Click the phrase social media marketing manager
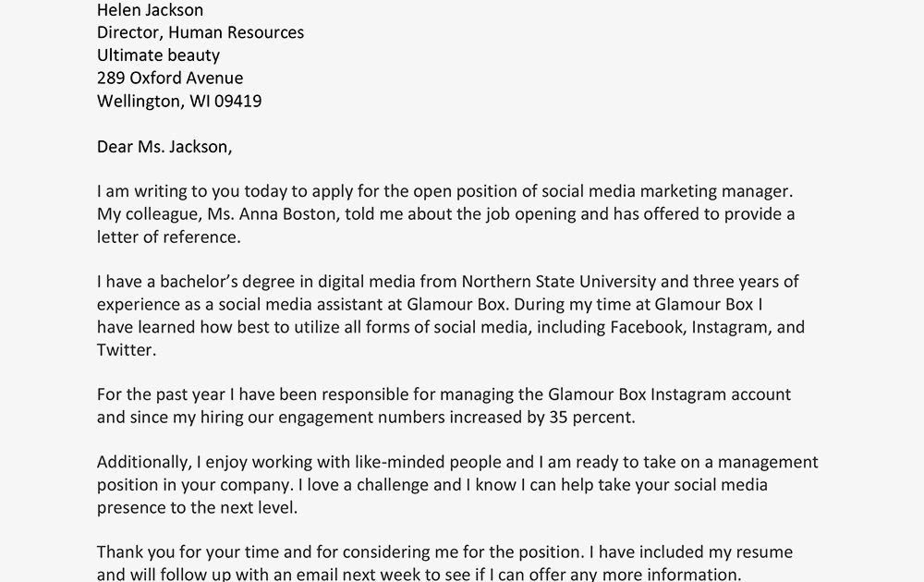Viewport: 924px width, 582px height. click(x=667, y=191)
